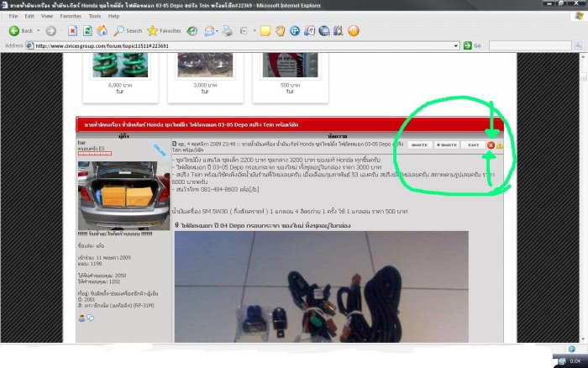Image resolution: width=588 pixels, height=368 pixels.
Task: Click the book and pen toolbar icon
Action: (x=339, y=31)
